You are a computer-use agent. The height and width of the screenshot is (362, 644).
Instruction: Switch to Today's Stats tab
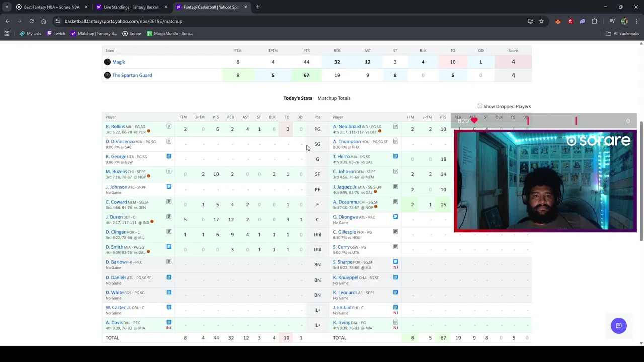tap(298, 98)
